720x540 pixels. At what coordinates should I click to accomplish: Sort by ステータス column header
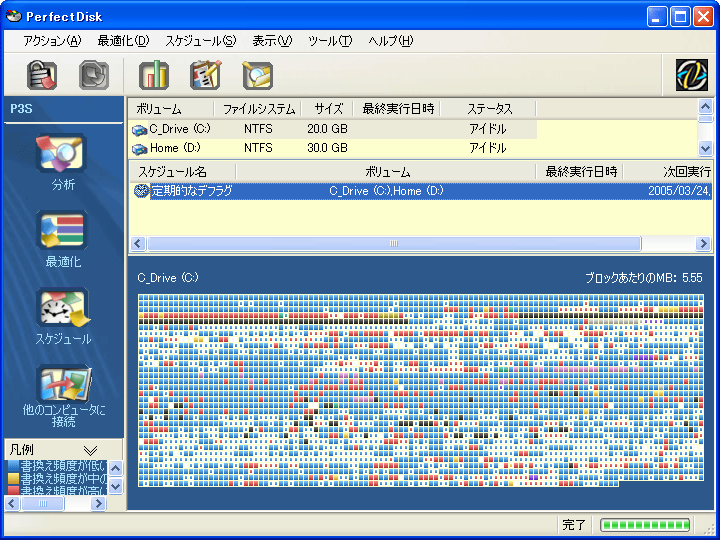(x=489, y=109)
